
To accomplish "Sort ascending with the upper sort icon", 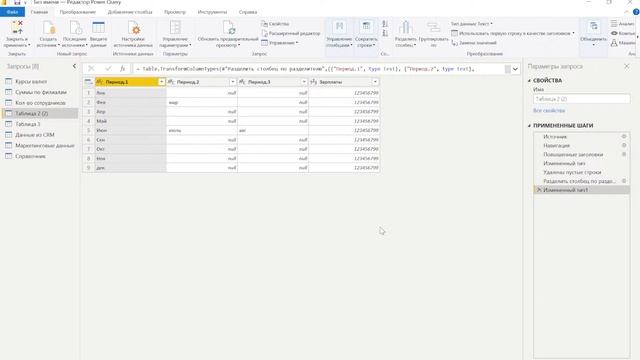I will tap(385, 24).
